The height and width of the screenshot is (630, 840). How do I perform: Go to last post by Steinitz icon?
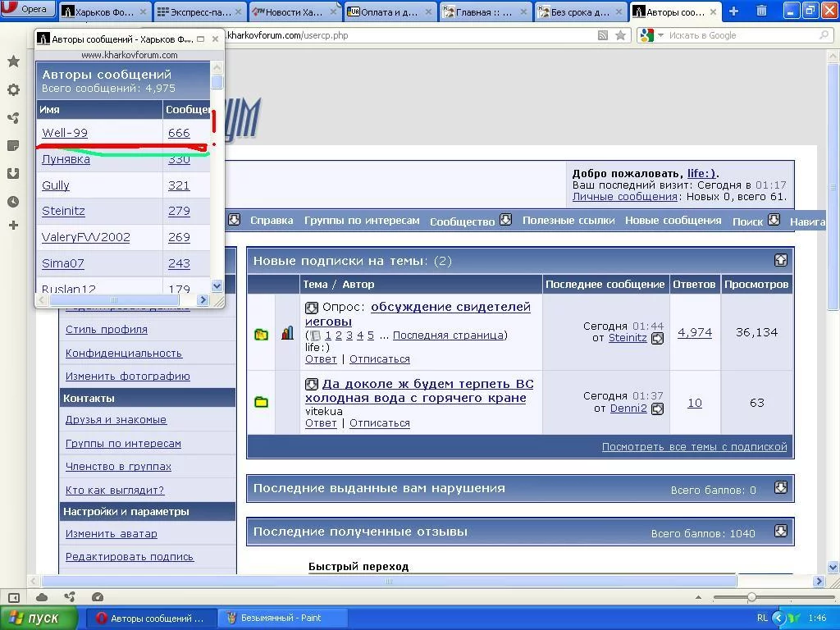657,338
